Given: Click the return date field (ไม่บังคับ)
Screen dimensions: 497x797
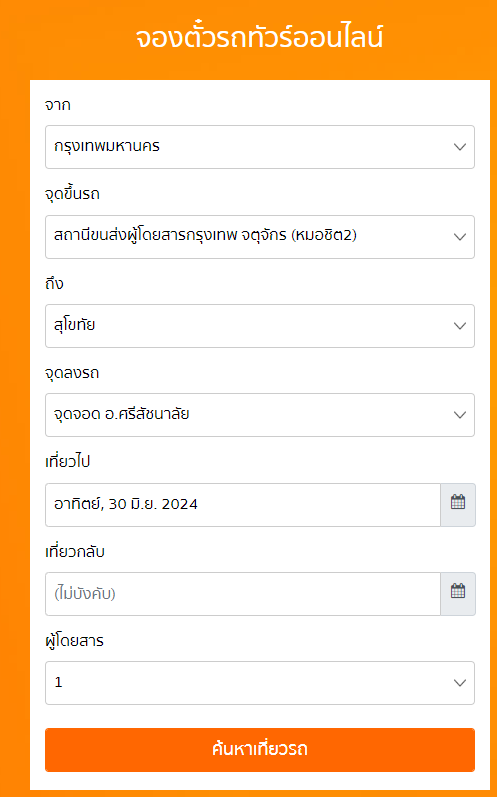Looking at the screenshot, I should pyautogui.click(x=243, y=594).
